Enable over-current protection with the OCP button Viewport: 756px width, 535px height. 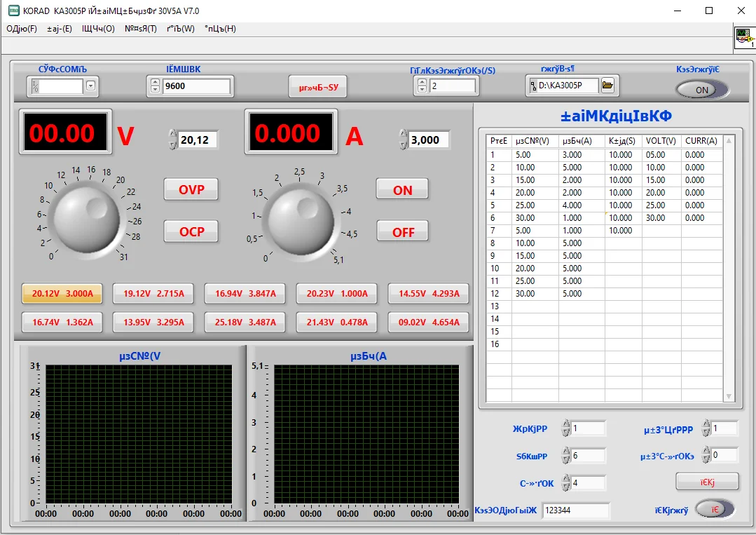click(x=191, y=231)
